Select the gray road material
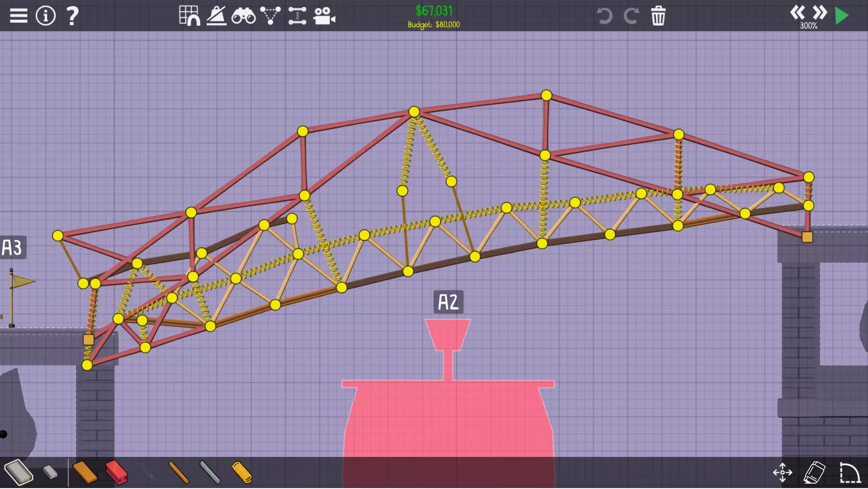This screenshot has width=868, height=489. pyautogui.click(x=19, y=472)
